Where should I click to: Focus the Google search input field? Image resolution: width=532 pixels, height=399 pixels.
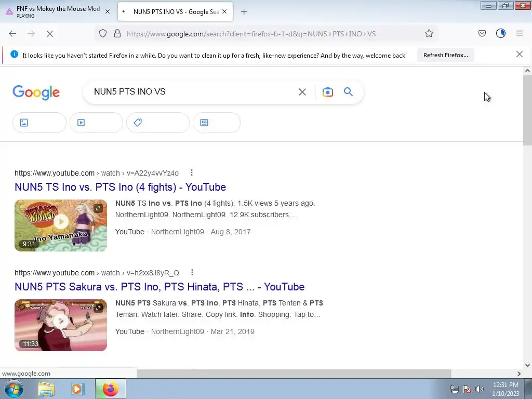click(193, 91)
